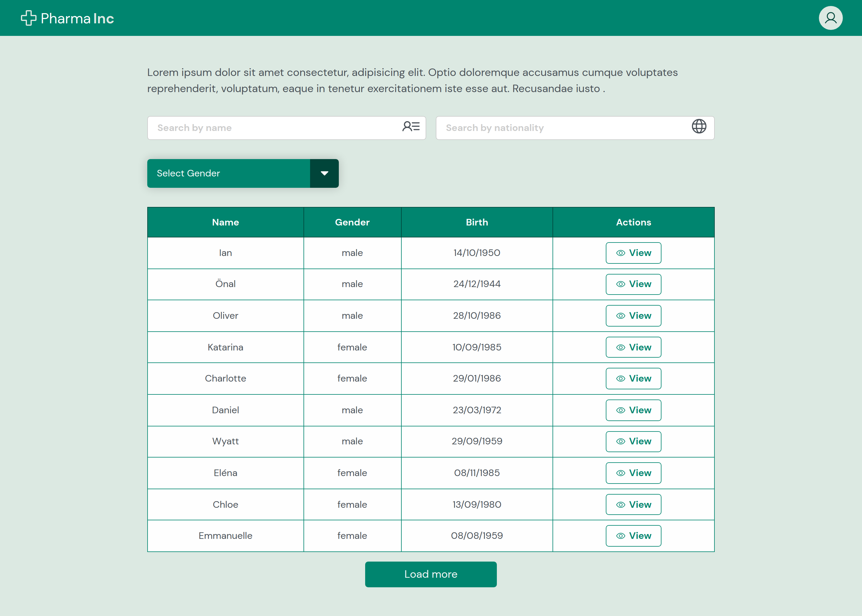
Task: View details for Oliver
Action: (x=633, y=315)
